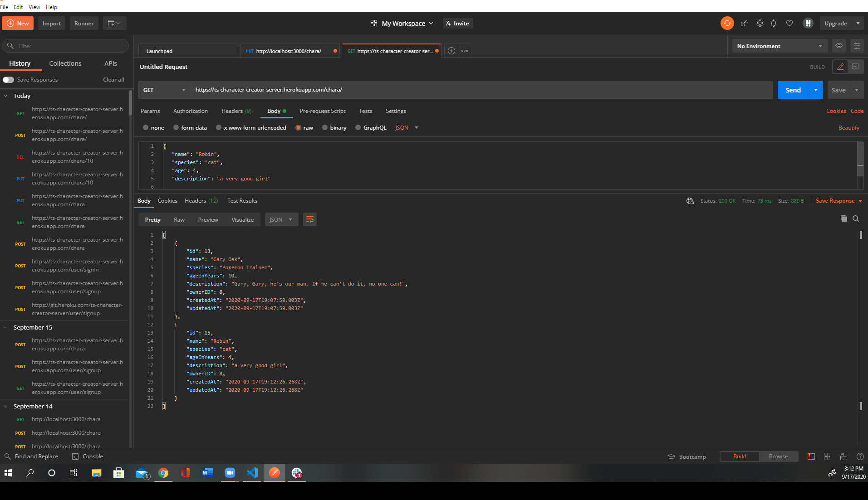Open the Collections sidebar tab
The width and height of the screenshot is (868, 500).
click(65, 63)
